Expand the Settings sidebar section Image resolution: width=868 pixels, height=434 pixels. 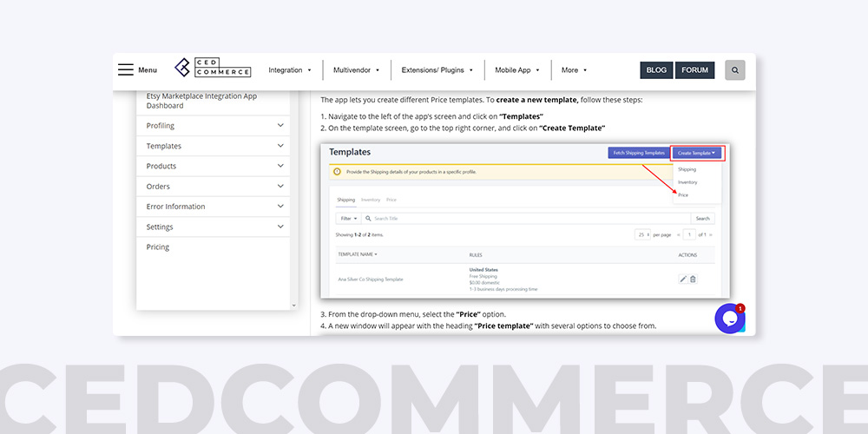tap(214, 227)
